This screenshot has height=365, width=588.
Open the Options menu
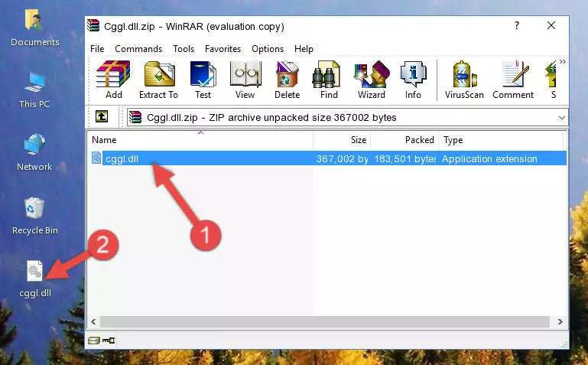[x=268, y=49]
